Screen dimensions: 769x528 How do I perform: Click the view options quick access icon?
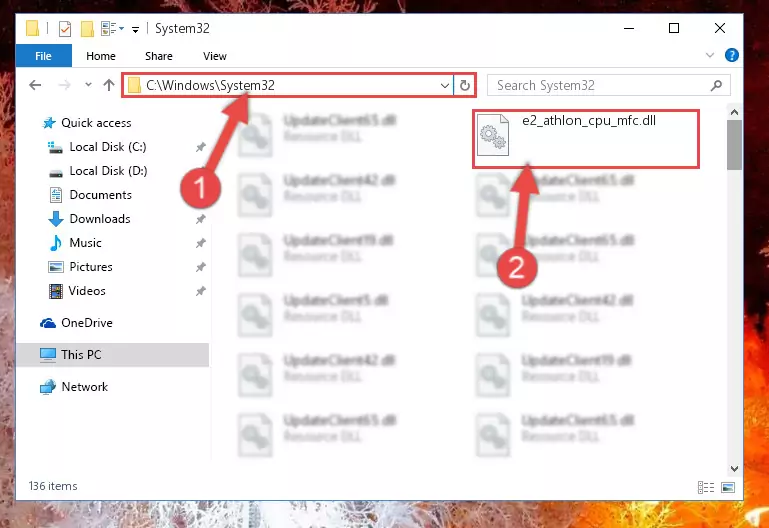[x=112, y=29]
